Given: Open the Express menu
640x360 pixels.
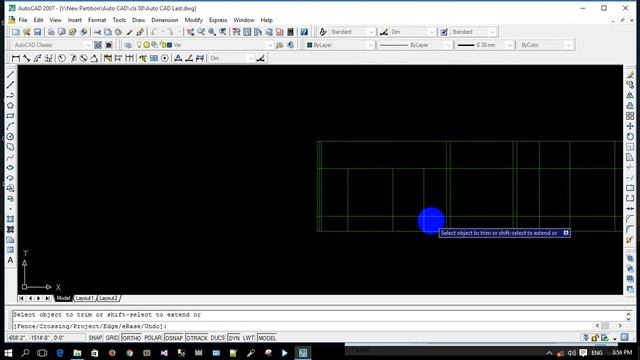Looking at the screenshot, I should 218,20.
